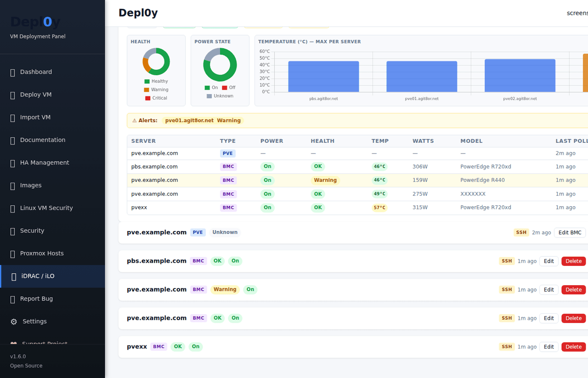Toggle the Warning legend orange swatch
This screenshot has height=378, width=588.
(147, 90)
